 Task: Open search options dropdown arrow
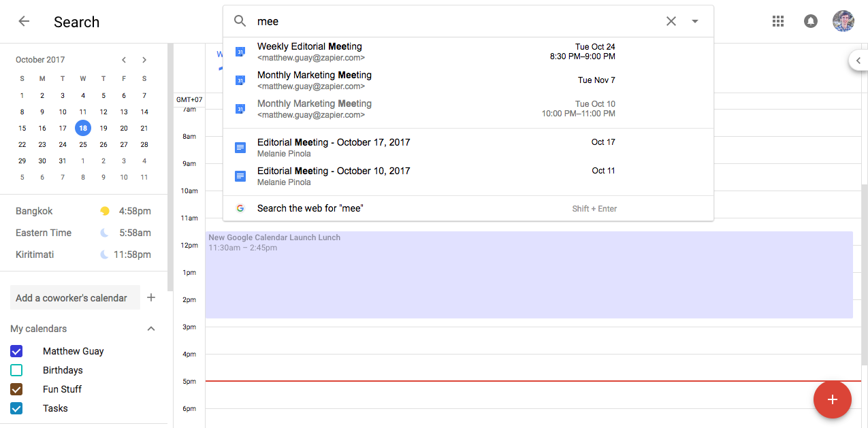[695, 21]
